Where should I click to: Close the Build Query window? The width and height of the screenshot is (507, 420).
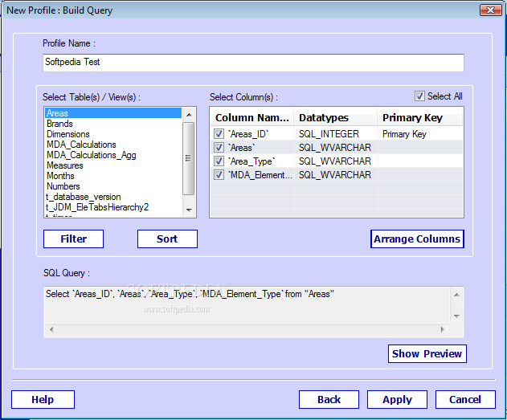490,10
